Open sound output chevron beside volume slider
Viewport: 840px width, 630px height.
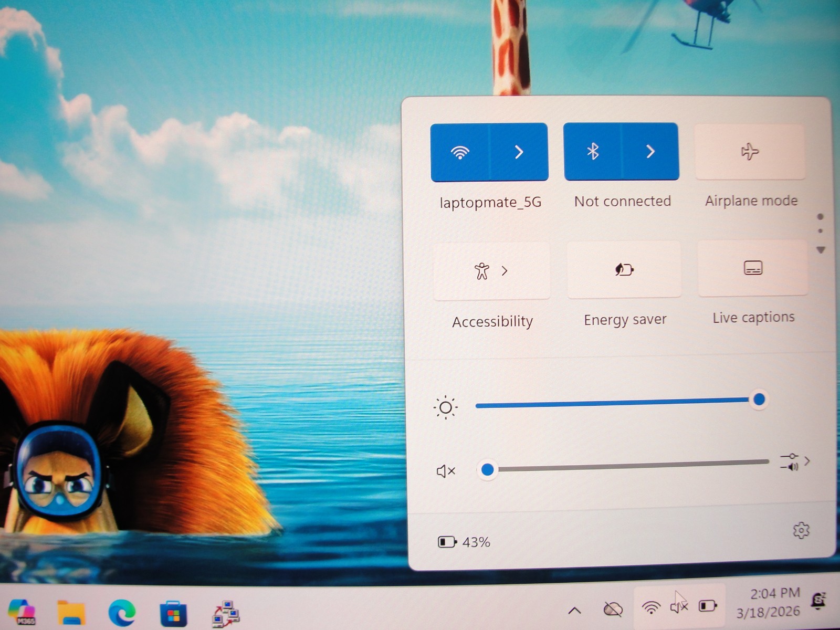807,461
